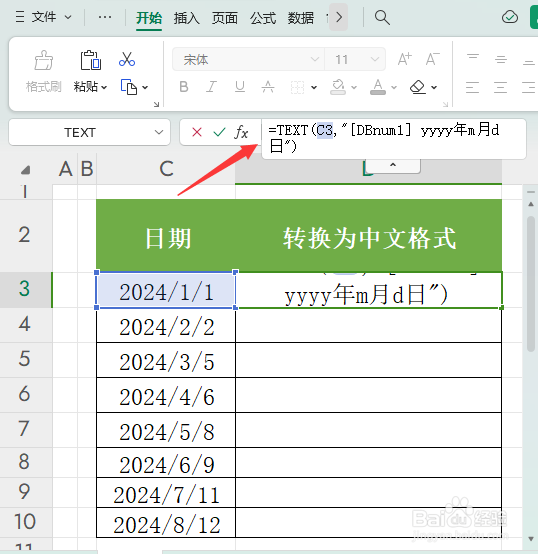This screenshot has height=554, width=538.
Task: Set left horizontal text alignment
Action: click(x=472, y=87)
